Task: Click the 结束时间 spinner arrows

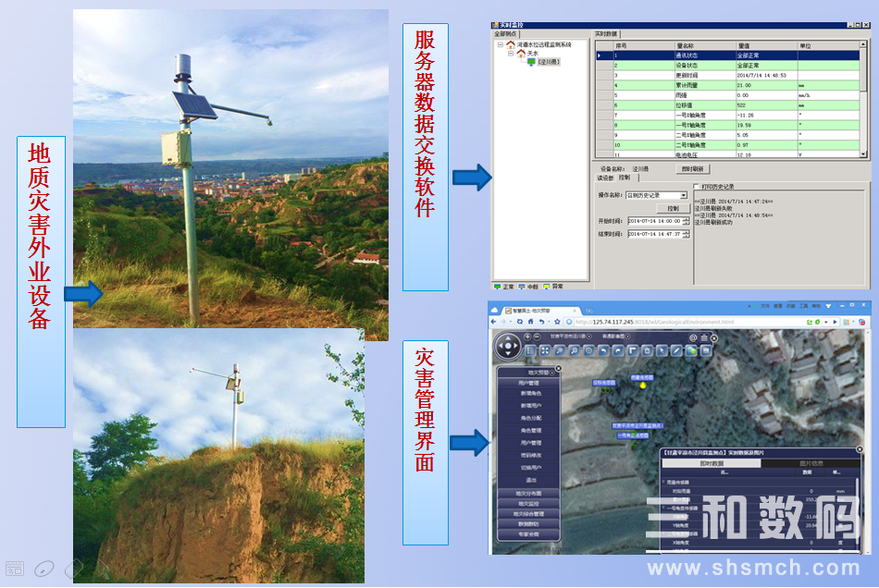Action: (686, 234)
